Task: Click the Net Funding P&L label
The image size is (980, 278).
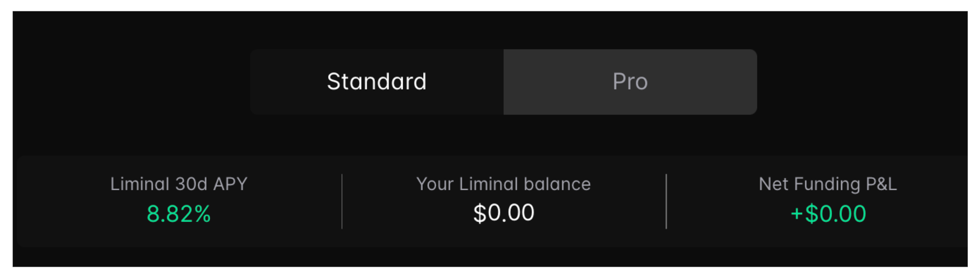Action: [827, 184]
